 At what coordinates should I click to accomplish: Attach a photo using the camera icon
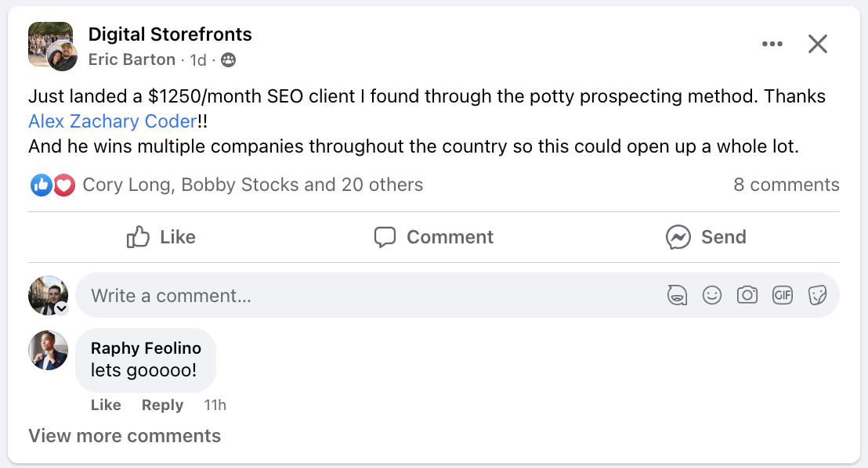click(x=747, y=295)
